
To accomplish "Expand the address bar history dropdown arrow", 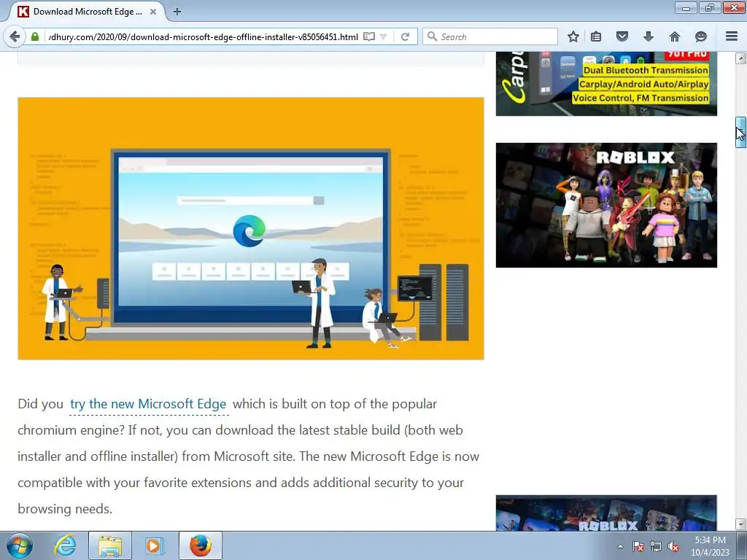I will pos(383,36).
